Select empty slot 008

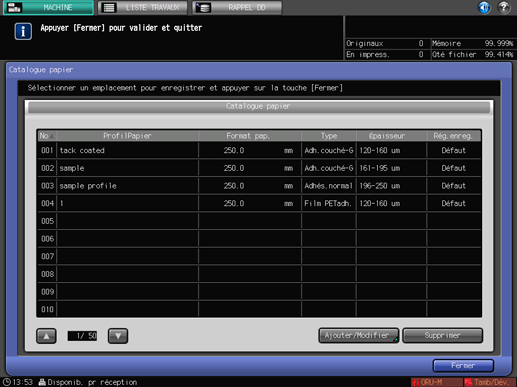[259, 274]
